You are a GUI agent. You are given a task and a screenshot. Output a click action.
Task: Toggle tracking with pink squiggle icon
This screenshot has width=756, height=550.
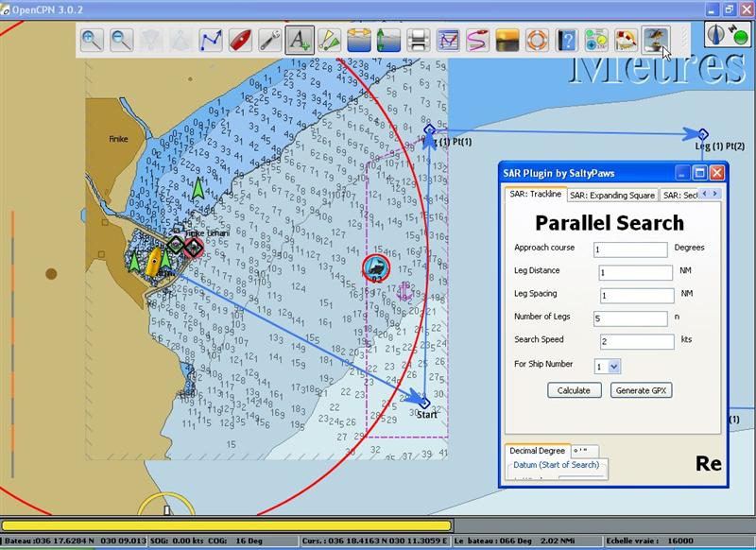(477, 40)
